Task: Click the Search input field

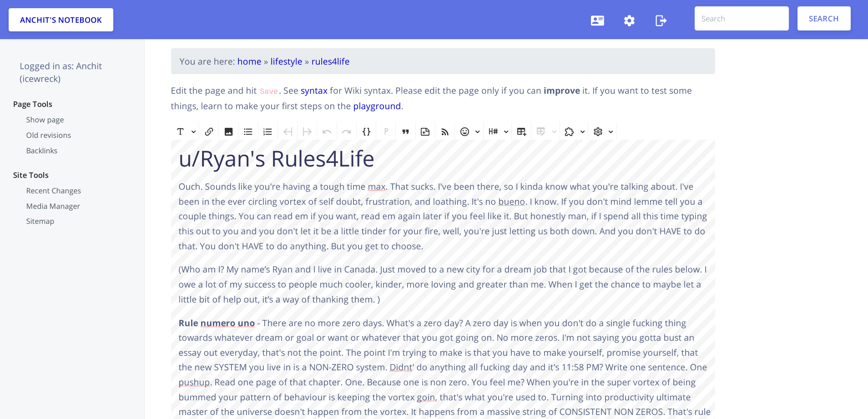Action: click(742, 19)
